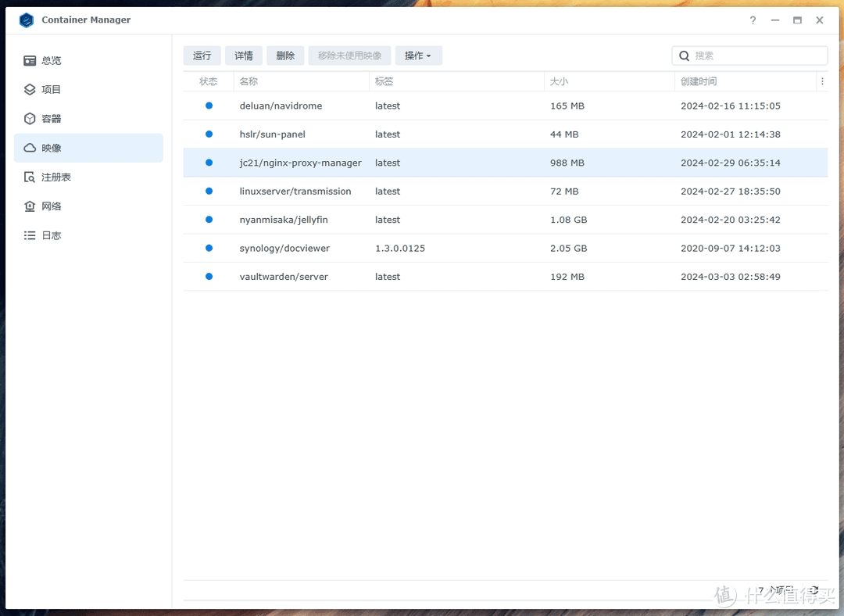Screen dimensions: 844x616
Task: Click the 2020-09-07 14:12:03 timestamp
Action: point(731,249)
